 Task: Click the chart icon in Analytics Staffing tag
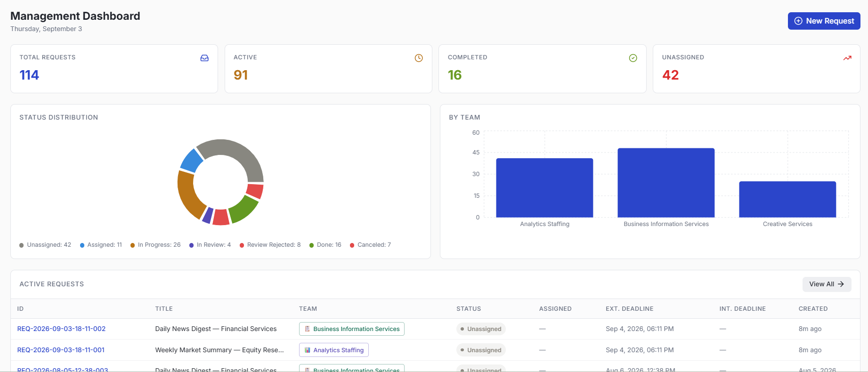click(307, 350)
